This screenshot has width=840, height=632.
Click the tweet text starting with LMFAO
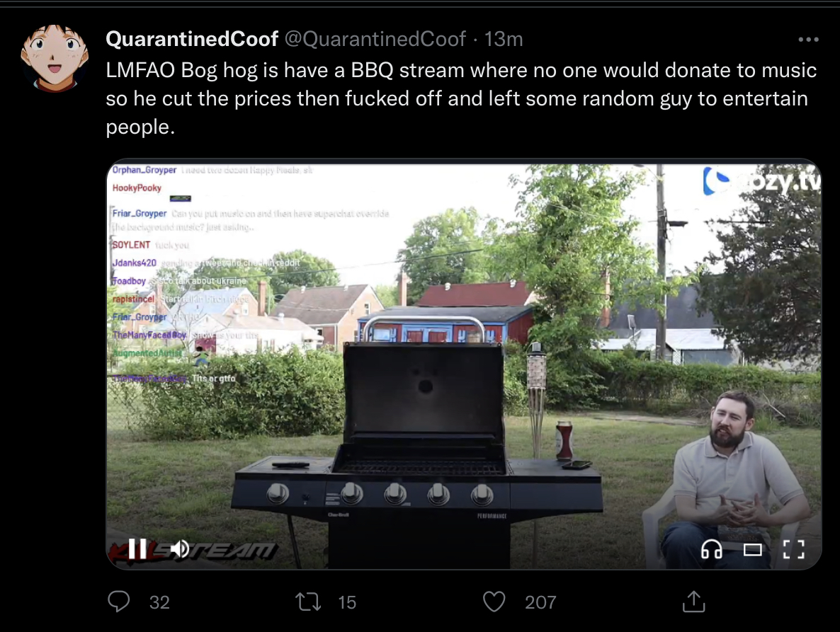click(x=461, y=98)
